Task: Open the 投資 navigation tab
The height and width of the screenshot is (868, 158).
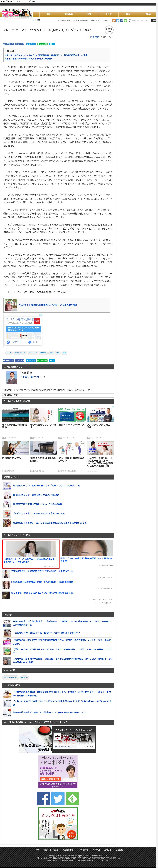Action: point(89,14)
